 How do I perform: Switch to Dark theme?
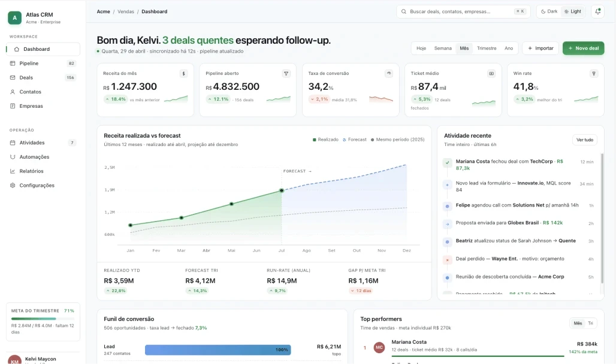click(x=549, y=11)
